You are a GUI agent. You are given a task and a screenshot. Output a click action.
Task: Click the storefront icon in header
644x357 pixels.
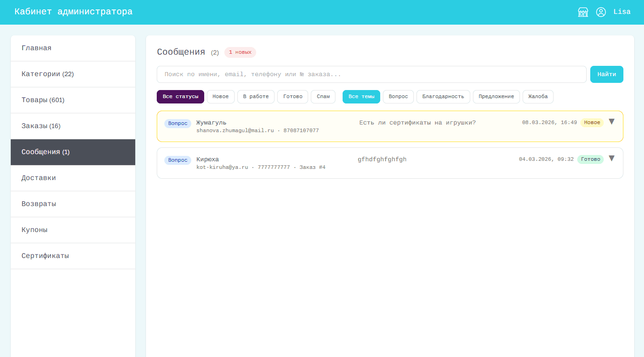pyautogui.click(x=583, y=12)
